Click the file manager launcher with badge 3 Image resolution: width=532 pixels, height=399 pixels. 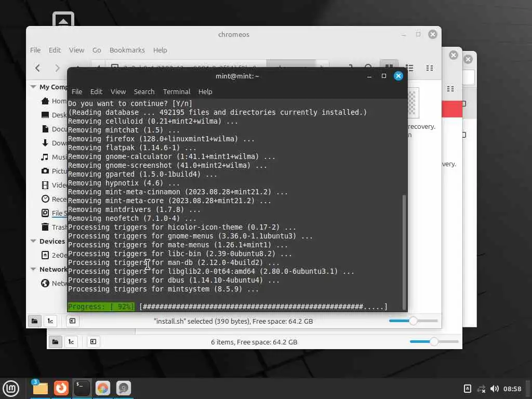pyautogui.click(x=40, y=388)
